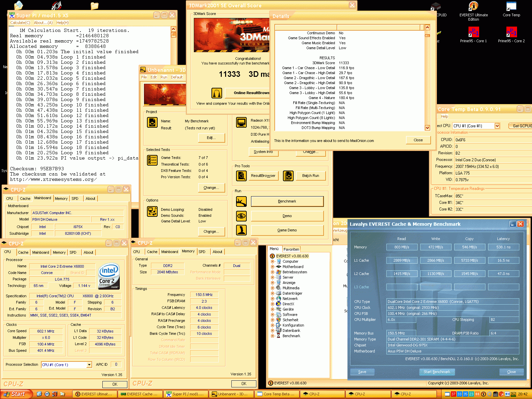
Task: Open EVEREST Ultimate Edition desktop shortcut
Action: (473, 11)
